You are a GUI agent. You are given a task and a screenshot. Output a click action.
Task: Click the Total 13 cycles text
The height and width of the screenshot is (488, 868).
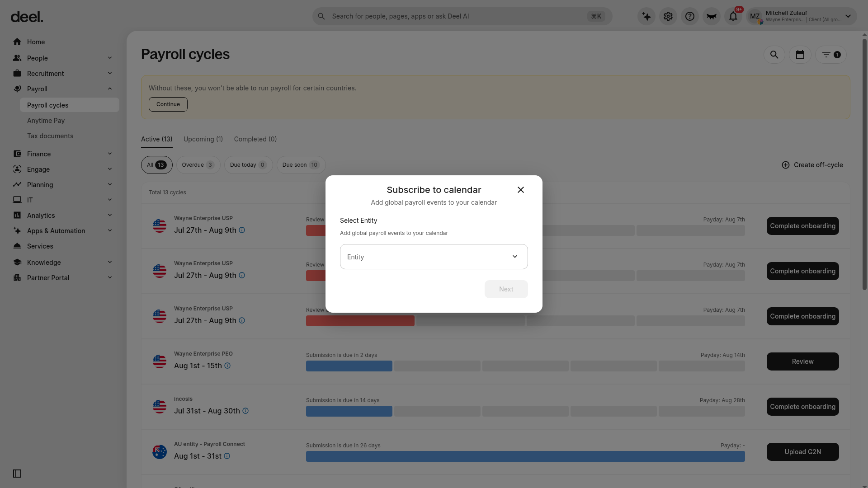(x=167, y=192)
